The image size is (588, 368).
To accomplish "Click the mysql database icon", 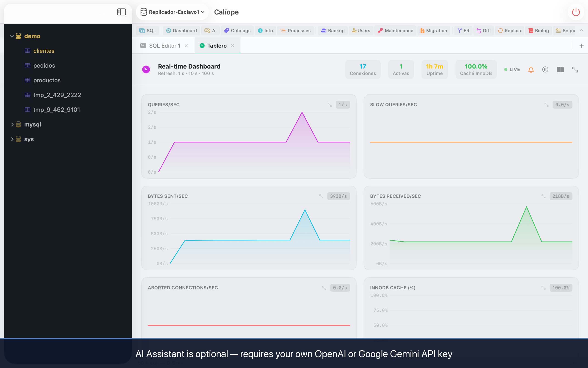I will (18, 125).
